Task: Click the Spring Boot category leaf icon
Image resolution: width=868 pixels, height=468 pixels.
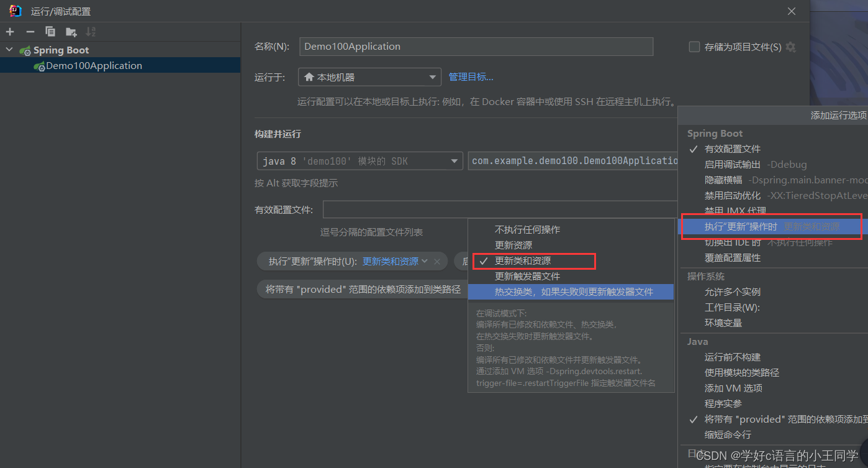Action: (x=25, y=50)
